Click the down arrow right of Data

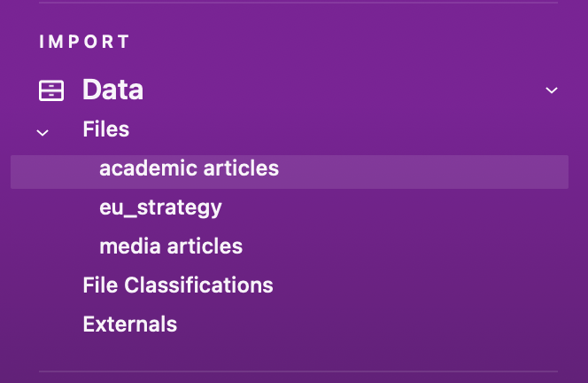(x=552, y=90)
